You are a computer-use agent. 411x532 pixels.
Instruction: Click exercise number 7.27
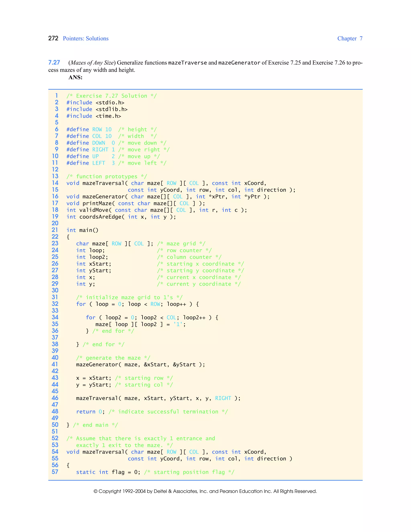click(x=54, y=63)
